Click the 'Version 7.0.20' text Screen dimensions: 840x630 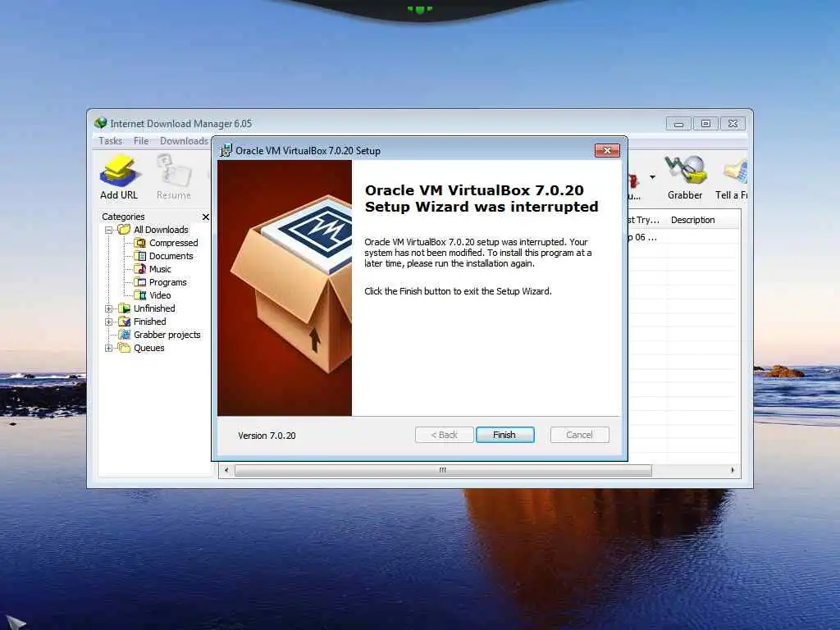click(x=267, y=436)
